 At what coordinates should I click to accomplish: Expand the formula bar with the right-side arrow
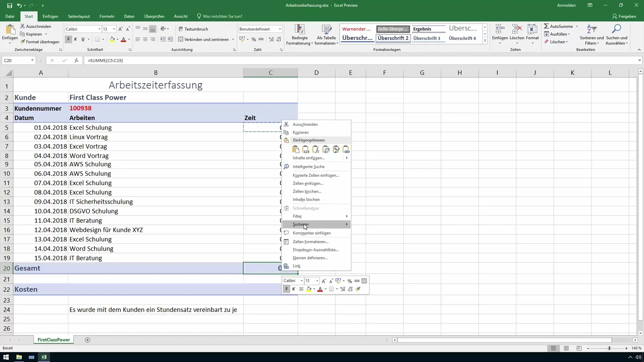639,60
